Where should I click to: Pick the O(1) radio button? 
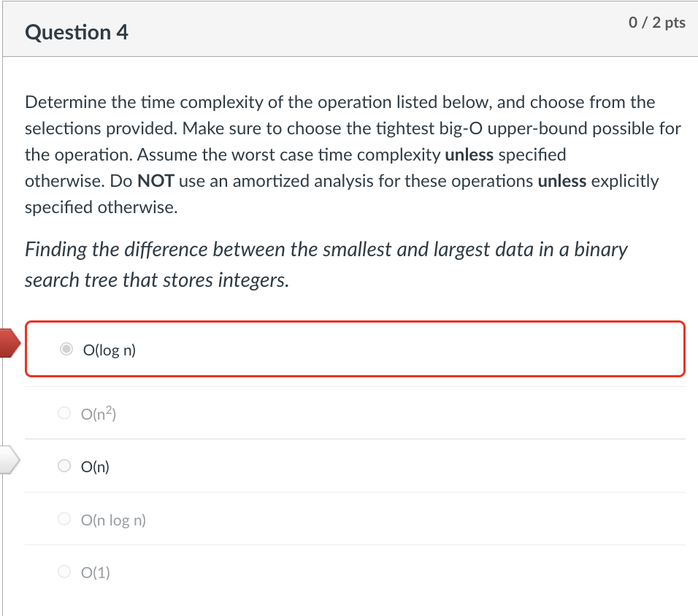pos(64,571)
